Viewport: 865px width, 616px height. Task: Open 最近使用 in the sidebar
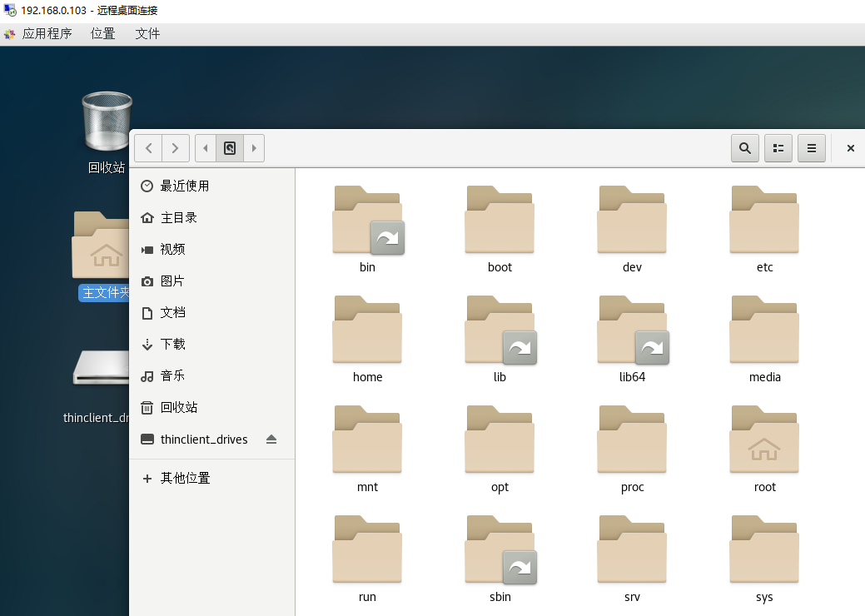coord(184,186)
